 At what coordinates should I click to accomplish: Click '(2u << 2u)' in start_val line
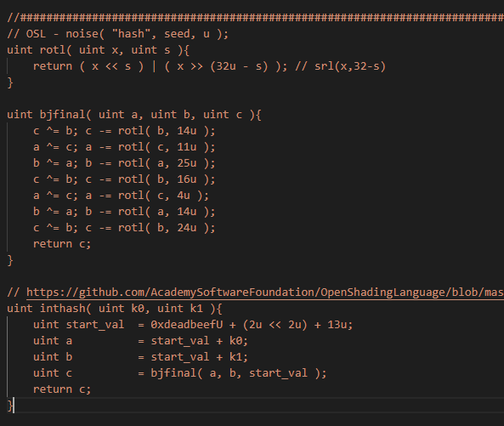275,325
